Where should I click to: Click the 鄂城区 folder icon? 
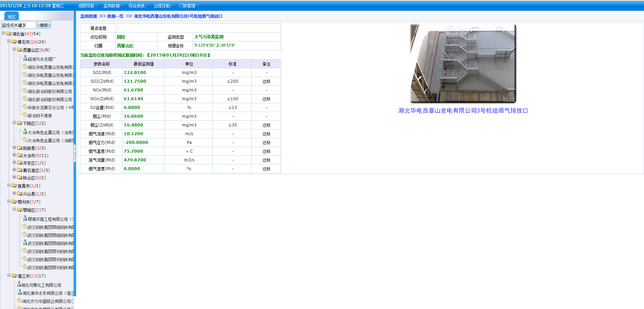click(20, 210)
